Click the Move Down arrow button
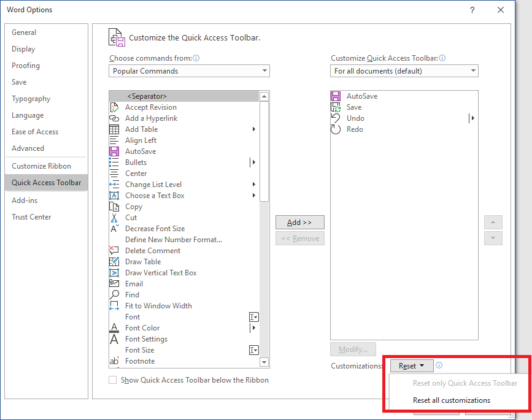The width and height of the screenshot is (532, 420). click(493, 238)
